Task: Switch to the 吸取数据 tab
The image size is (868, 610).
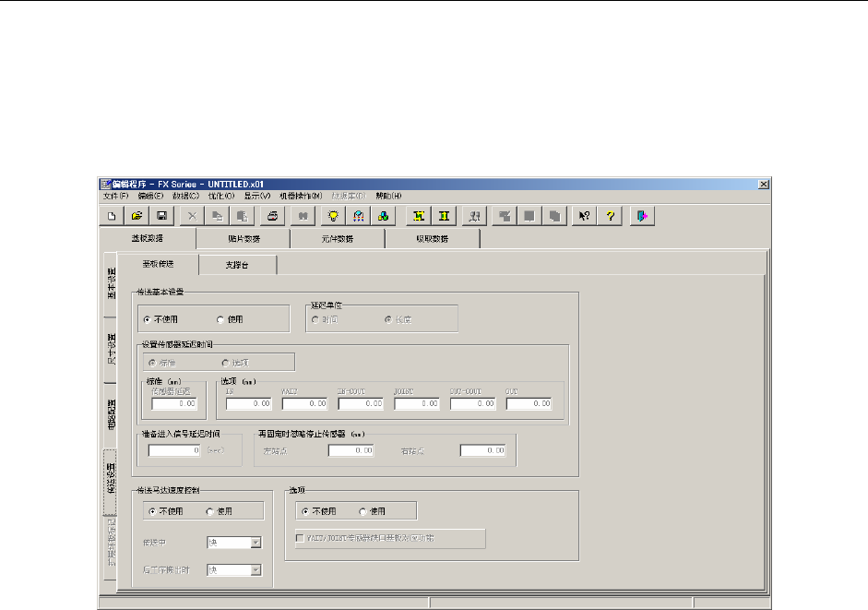Action: [x=433, y=239]
